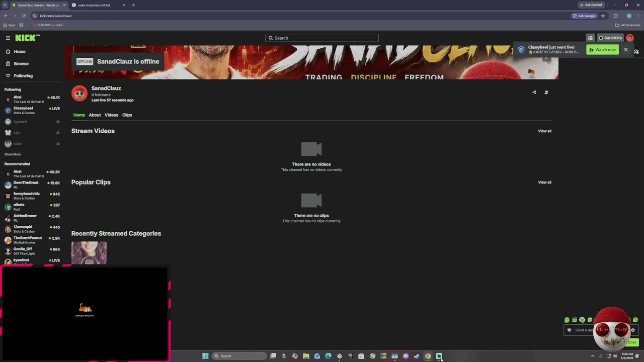This screenshot has width=644, height=362.
Task: Click the green Kick logo
Action: pos(27,38)
